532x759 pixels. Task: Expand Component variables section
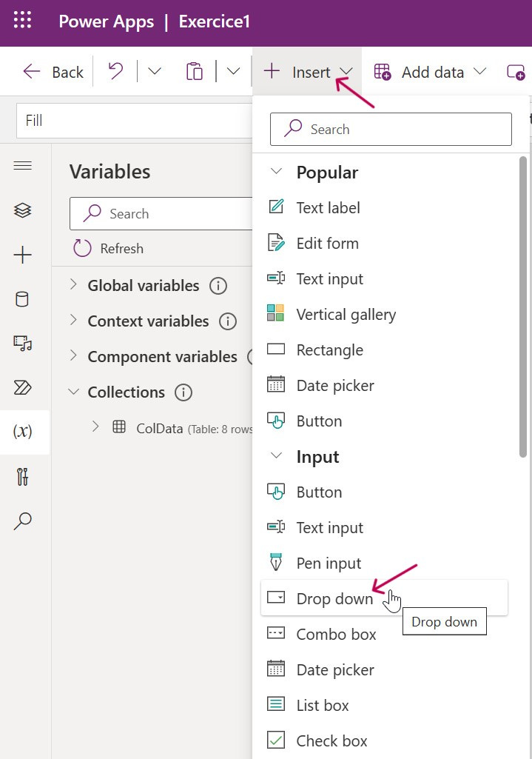73,355
